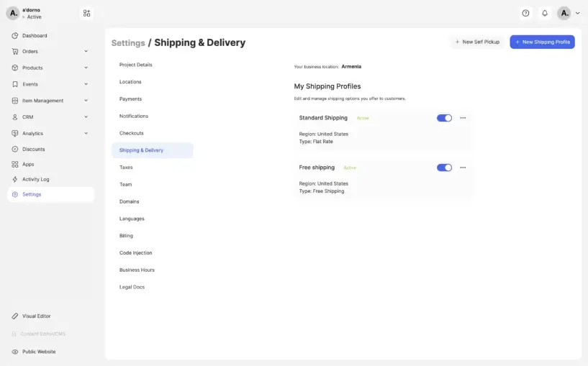This screenshot has width=588, height=366.
Task: Click the top-right user avatar
Action: (x=564, y=13)
